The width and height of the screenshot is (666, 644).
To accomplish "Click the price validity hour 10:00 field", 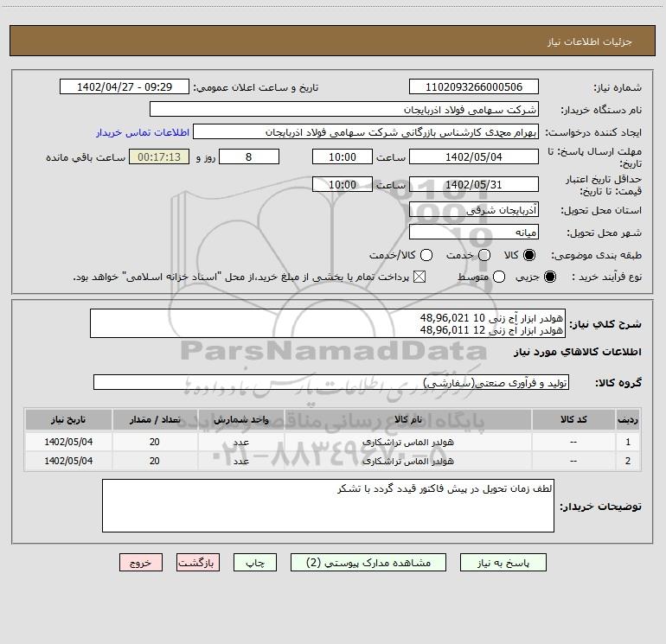I will tap(343, 184).
